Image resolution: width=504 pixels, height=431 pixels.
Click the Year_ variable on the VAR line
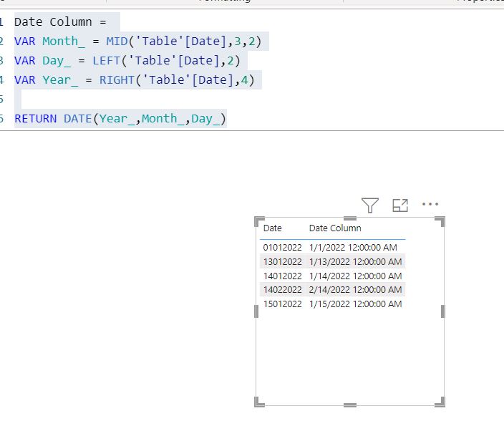(60, 80)
